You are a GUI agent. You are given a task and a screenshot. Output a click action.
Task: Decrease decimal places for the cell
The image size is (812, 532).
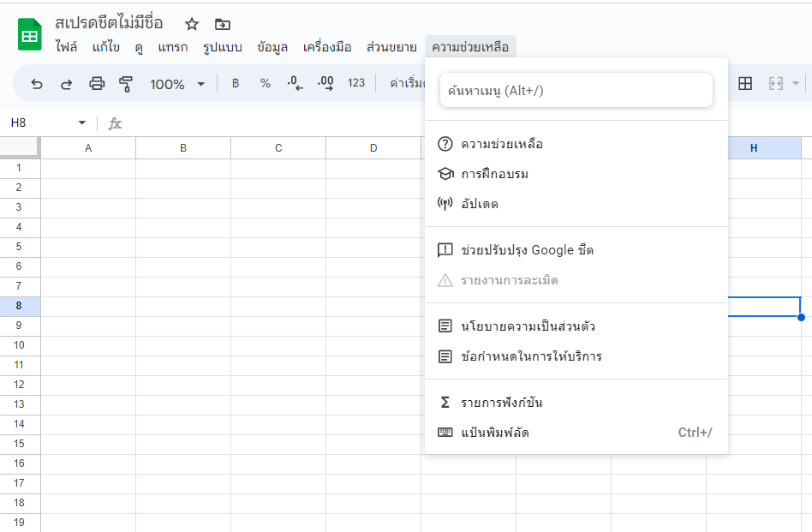[x=297, y=83]
